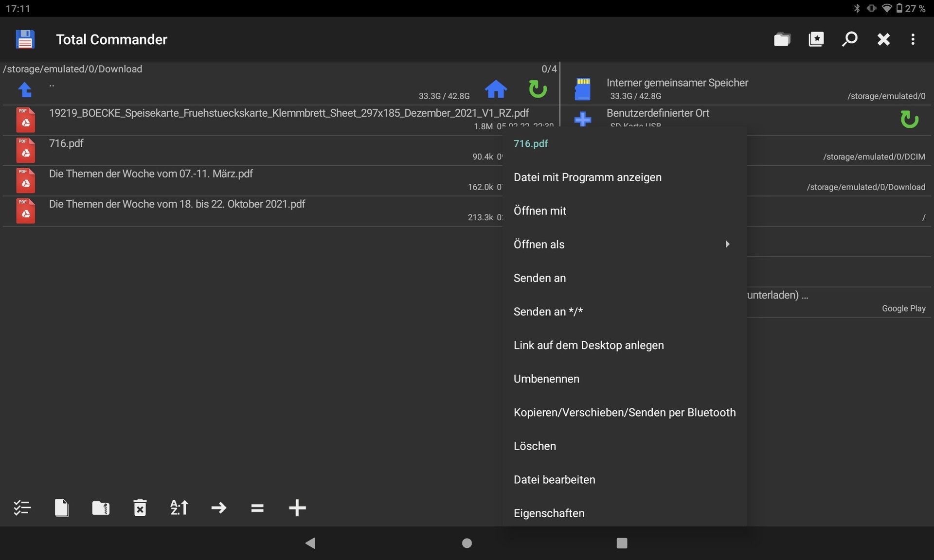Tap the green reload arrow in left panel

538,89
